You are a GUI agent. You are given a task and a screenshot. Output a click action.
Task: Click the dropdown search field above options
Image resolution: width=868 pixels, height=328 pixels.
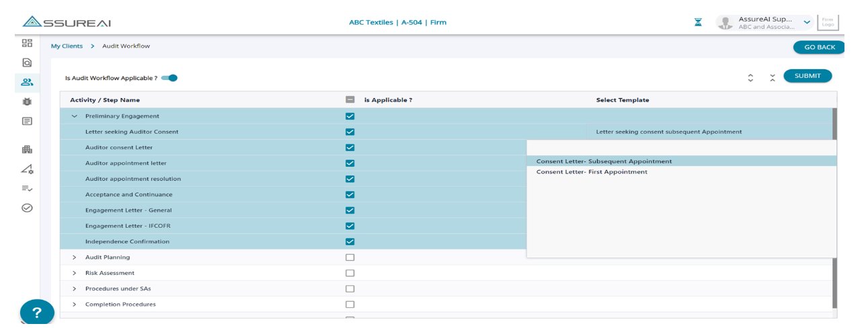[x=682, y=148]
